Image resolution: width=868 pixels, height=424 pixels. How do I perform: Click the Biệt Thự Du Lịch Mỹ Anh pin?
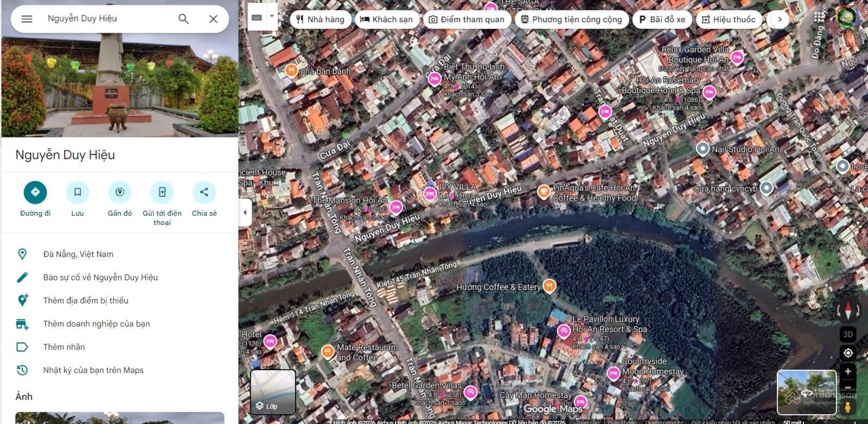click(434, 79)
